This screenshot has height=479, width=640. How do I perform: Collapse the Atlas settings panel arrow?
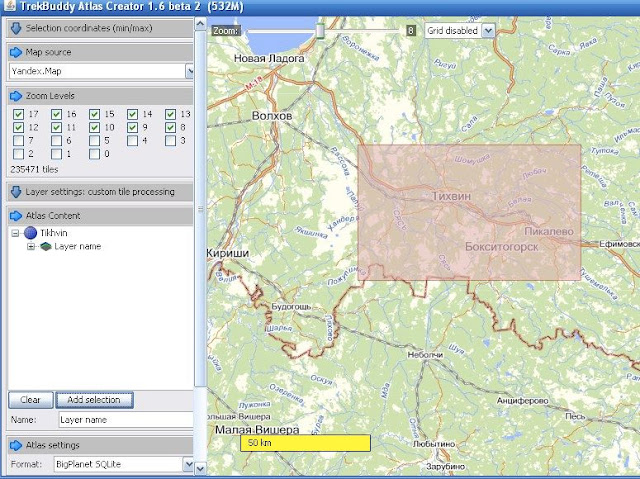16,445
